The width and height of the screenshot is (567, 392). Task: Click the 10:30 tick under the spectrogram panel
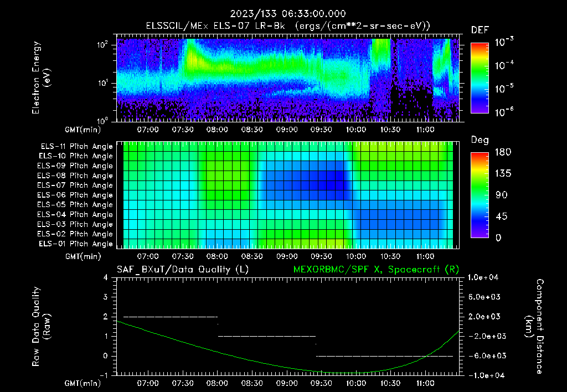coord(390,130)
